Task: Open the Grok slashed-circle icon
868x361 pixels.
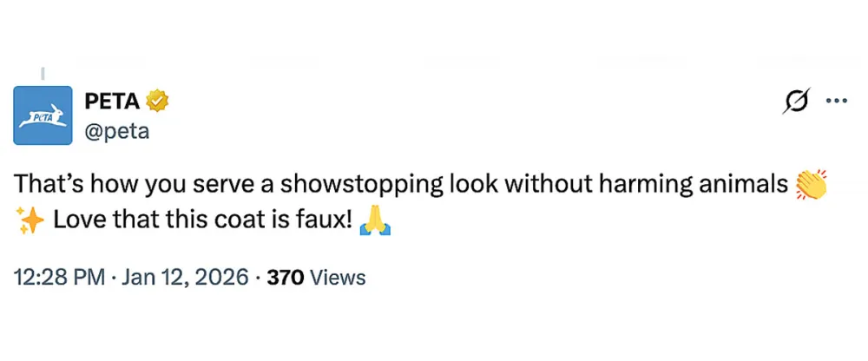Action: click(795, 102)
